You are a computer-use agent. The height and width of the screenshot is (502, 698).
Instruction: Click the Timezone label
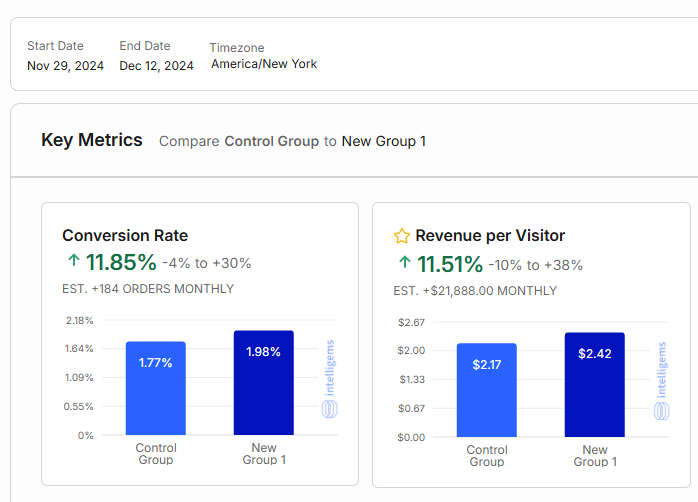coord(237,48)
